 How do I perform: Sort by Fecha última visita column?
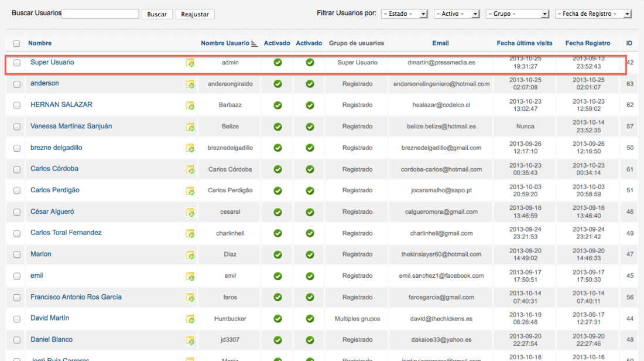tap(525, 43)
